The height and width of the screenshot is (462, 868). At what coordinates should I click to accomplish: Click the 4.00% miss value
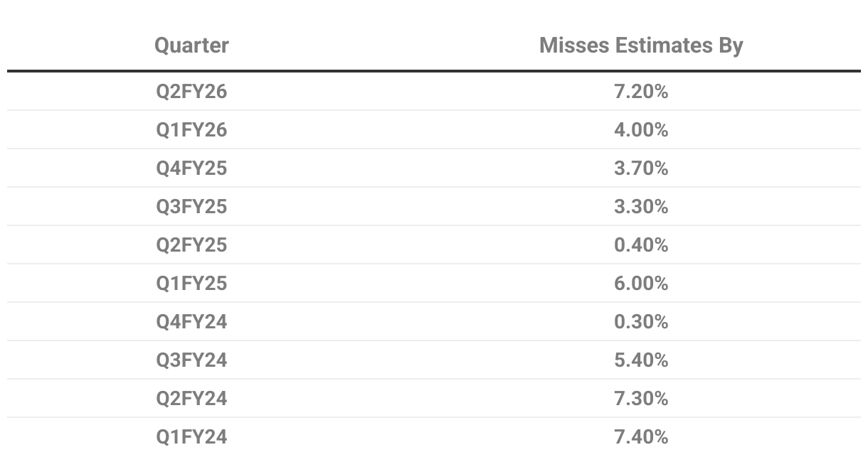tap(641, 130)
